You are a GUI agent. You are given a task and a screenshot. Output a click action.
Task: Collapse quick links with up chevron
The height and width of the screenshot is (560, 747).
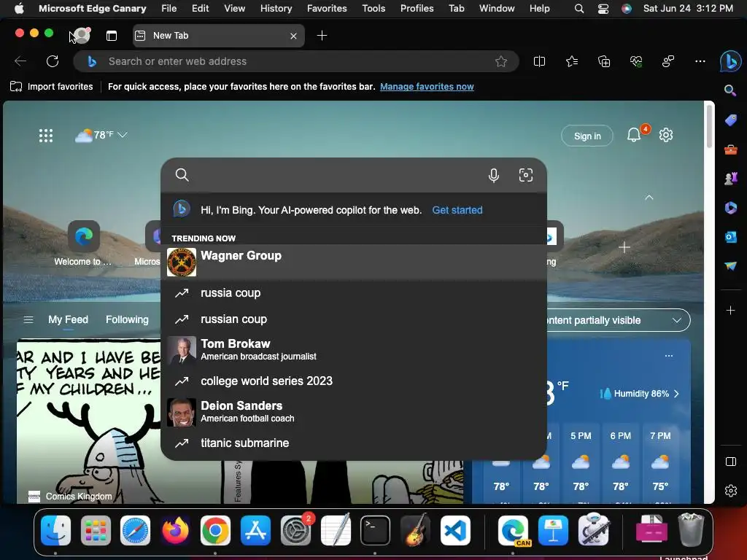click(649, 197)
